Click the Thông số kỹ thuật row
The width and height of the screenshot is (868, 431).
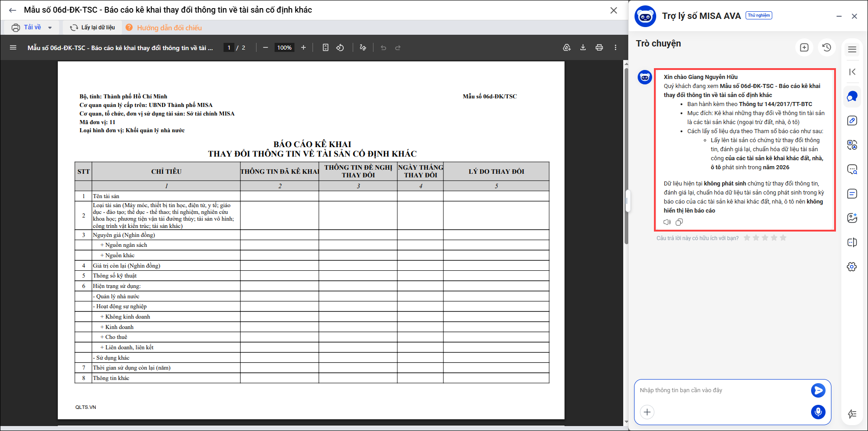(x=312, y=276)
